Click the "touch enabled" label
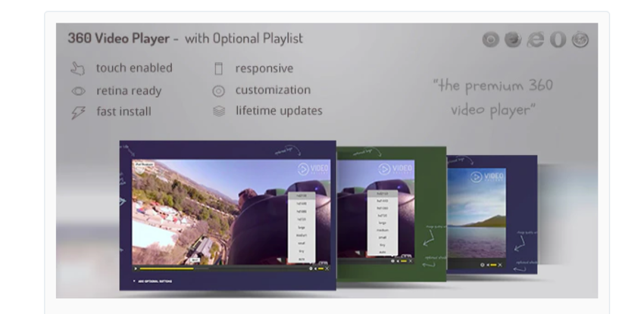The height and width of the screenshot is (314, 644). coord(134,68)
